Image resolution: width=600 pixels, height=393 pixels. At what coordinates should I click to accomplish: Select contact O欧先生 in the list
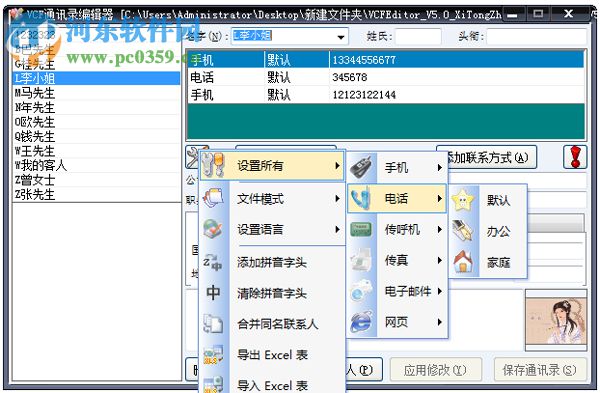point(96,122)
